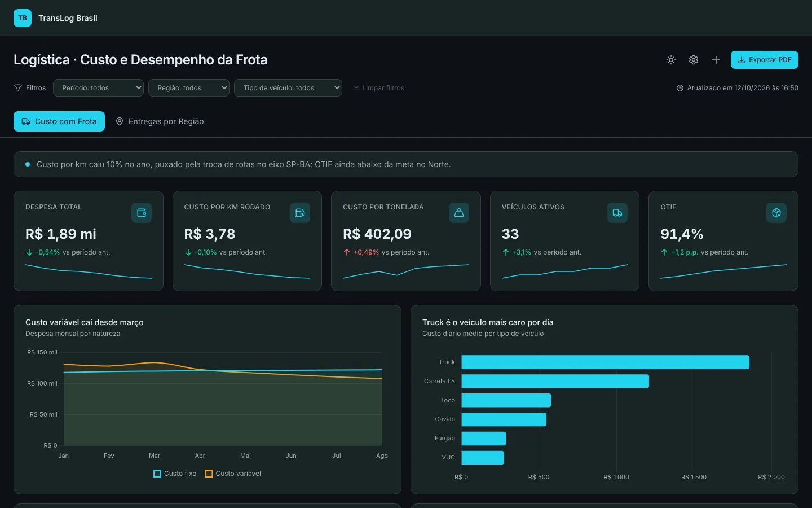The image size is (812, 508).
Task: Click the clock icon beside update time
Action: coord(680,88)
